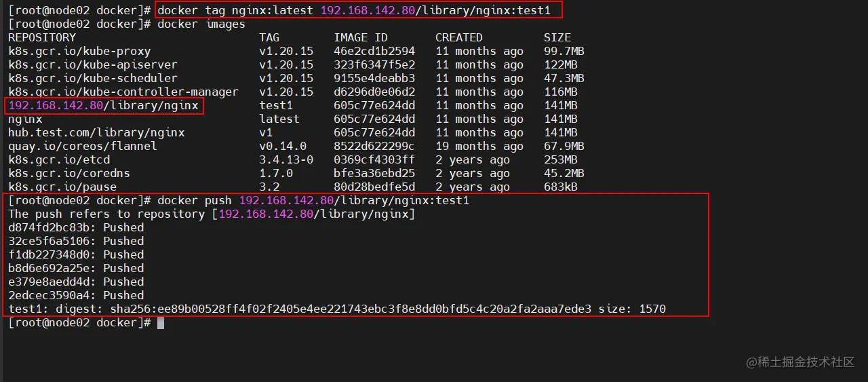Click image ID d6296d0e06d2

(374, 92)
